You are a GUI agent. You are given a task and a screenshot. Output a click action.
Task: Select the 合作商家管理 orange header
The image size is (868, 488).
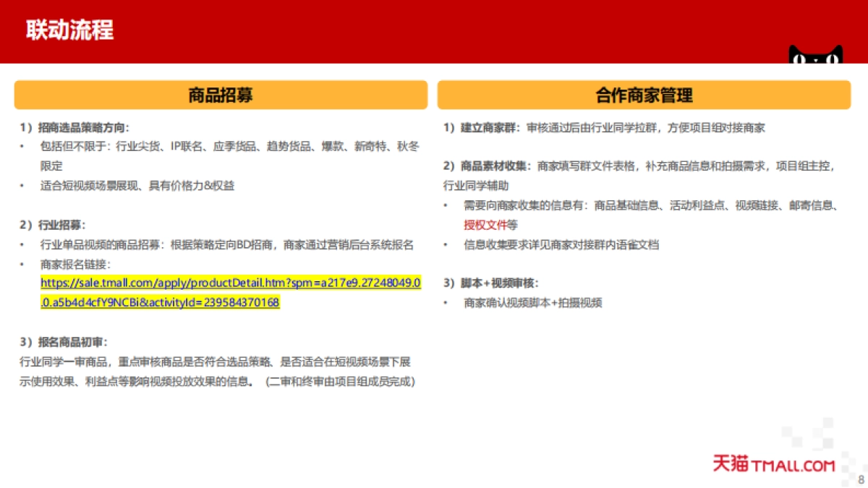pyautogui.click(x=644, y=95)
